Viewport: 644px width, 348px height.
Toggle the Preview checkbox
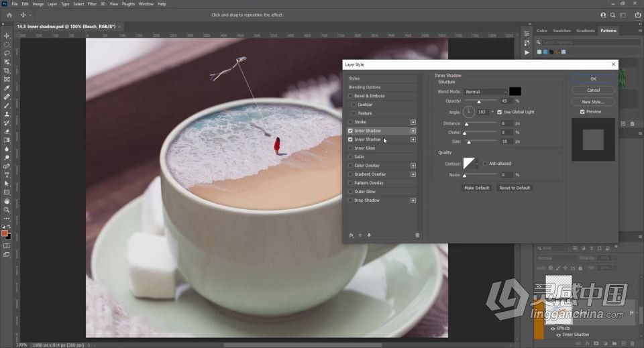[582, 111]
